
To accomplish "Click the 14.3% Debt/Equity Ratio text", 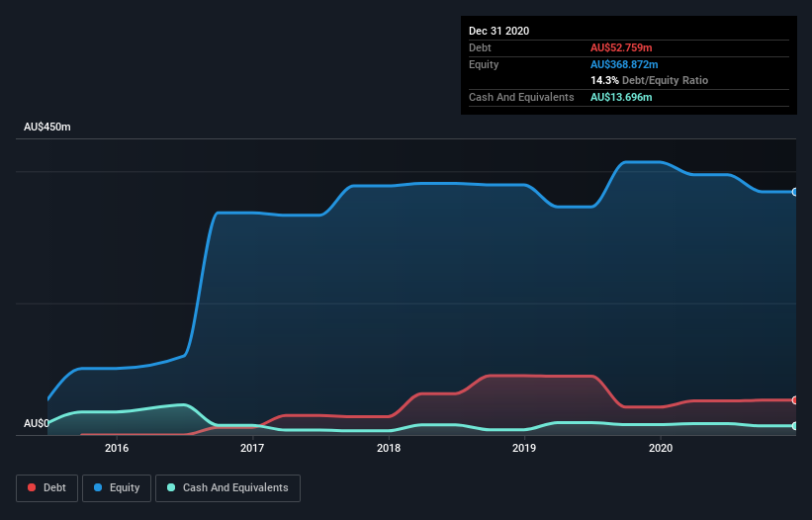I will [x=650, y=80].
